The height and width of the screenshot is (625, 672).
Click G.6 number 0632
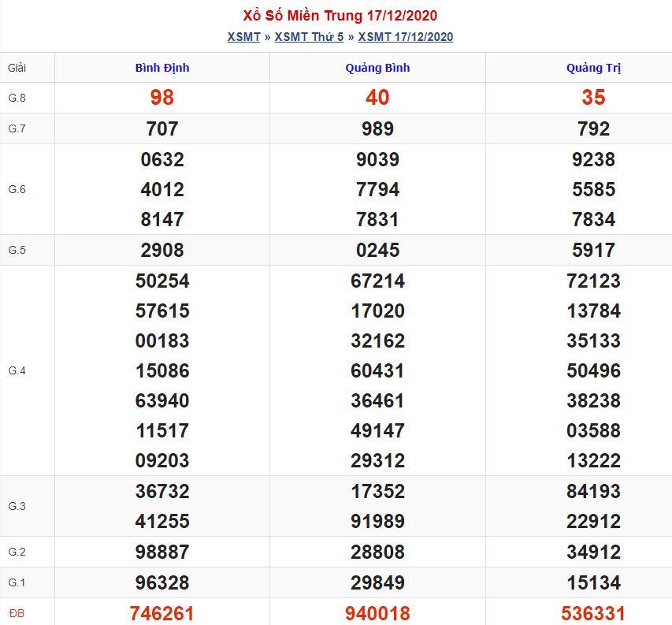(162, 159)
